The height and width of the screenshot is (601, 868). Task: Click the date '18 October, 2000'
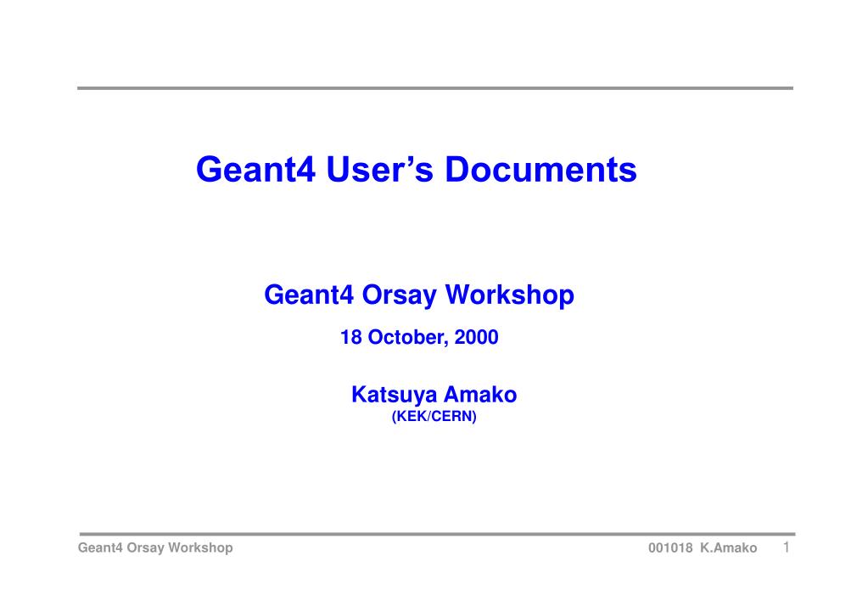pyautogui.click(x=419, y=337)
